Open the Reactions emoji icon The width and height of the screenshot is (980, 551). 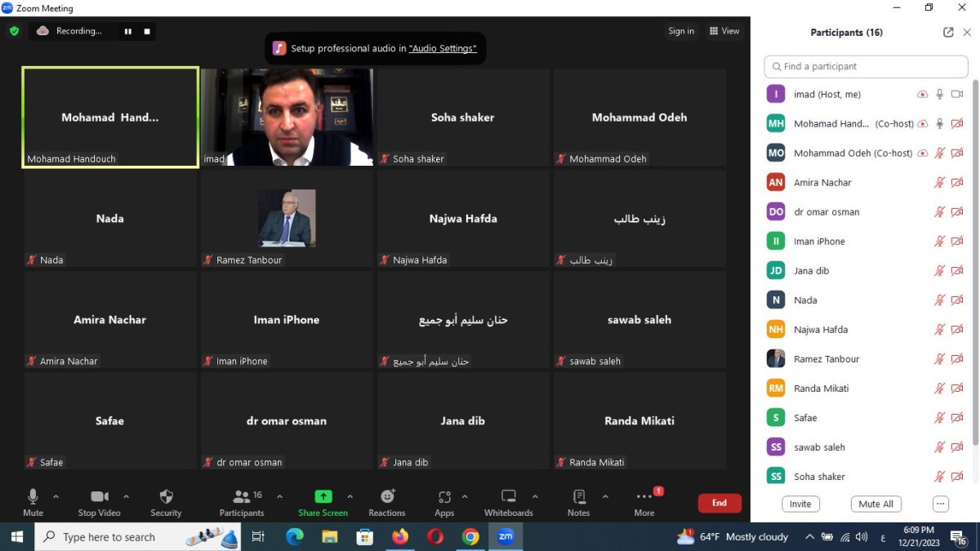point(387,497)
